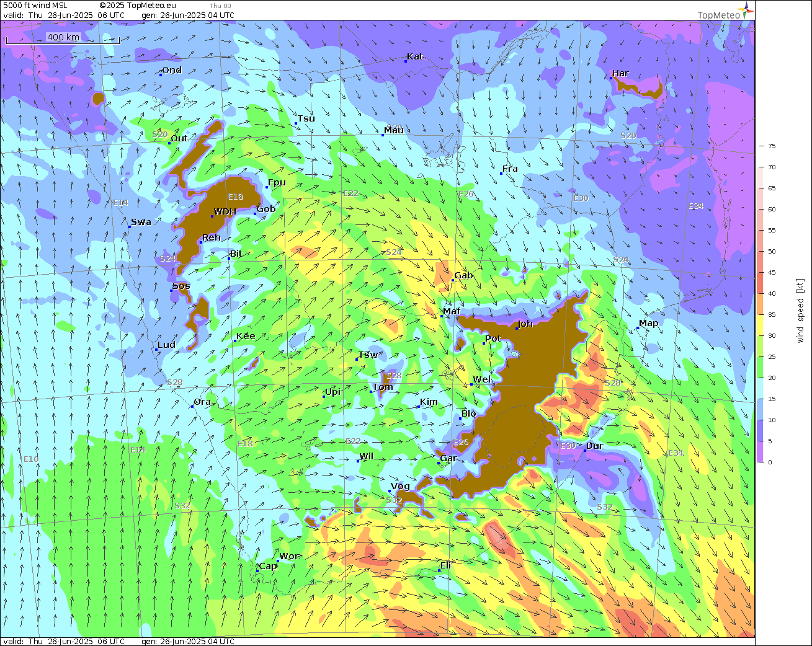Click the TopMeteo logo text
Screen dimensions: 812x646
(718, 15)
